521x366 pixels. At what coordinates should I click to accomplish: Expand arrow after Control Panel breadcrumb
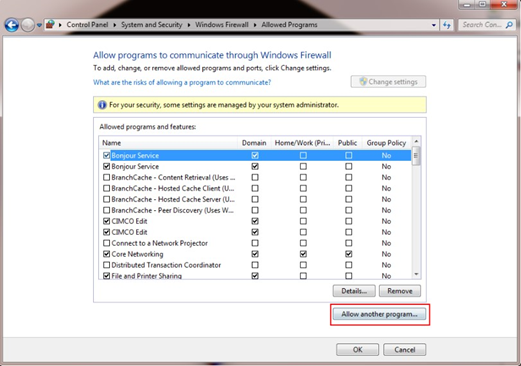[115, 25]
